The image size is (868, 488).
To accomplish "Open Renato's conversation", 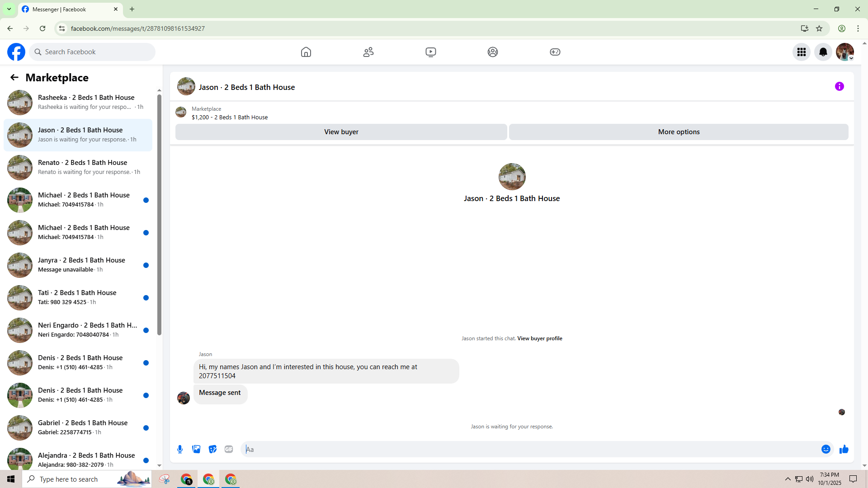I will pyautogui.click(x=78, y=168).
